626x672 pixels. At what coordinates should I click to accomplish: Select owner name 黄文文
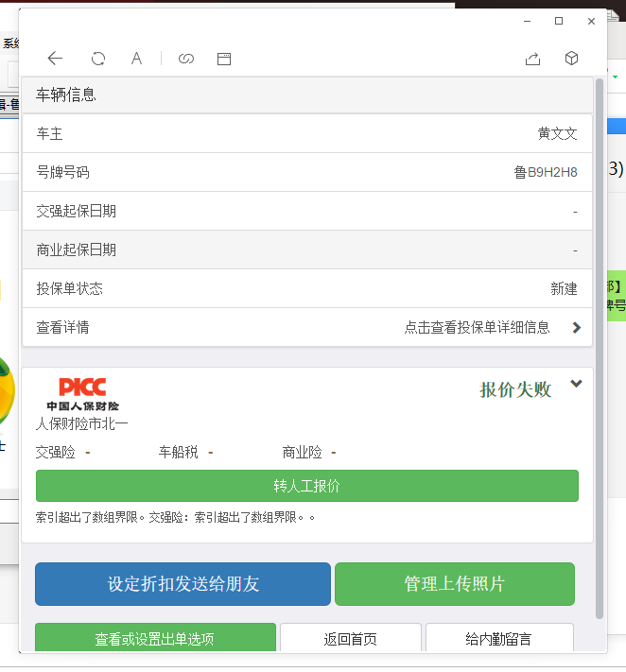(x=557, y=133)
